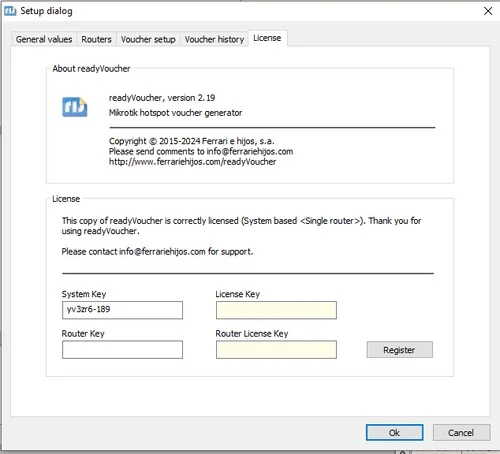Switch to the General values tab
This screenshot has height=454, width=500.
click(x=44, y=39)
